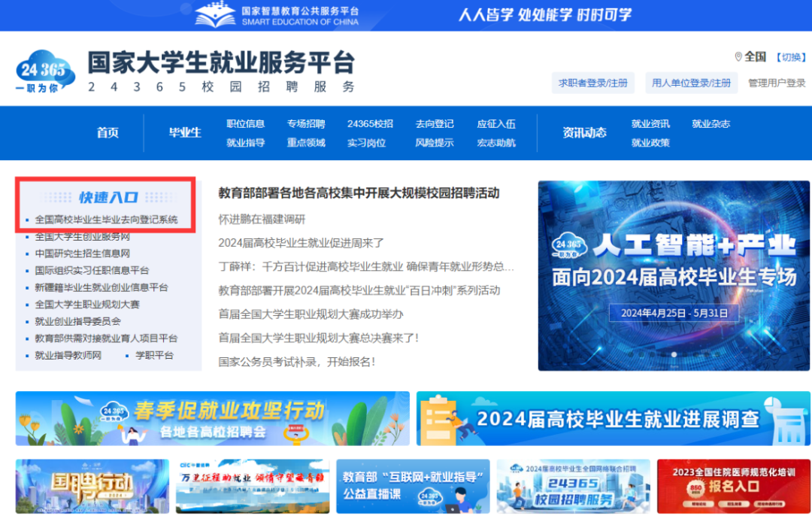This screenshot has width=812, height=519.
Task: Open the 万里征程助就业 thumbnail
Action: pos(253,487)
